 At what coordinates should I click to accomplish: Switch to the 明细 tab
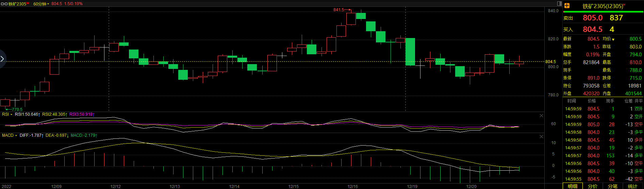tap(573, 186)
